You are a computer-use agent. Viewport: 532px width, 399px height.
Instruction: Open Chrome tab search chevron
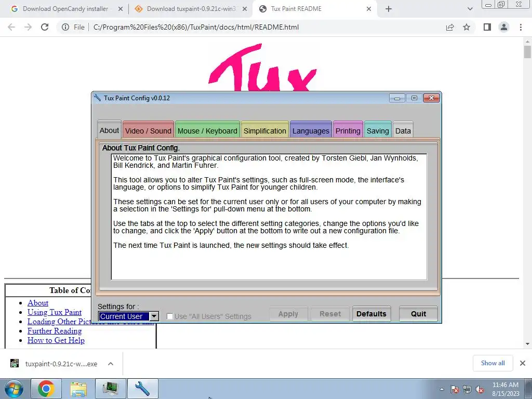tap(470, 9)
